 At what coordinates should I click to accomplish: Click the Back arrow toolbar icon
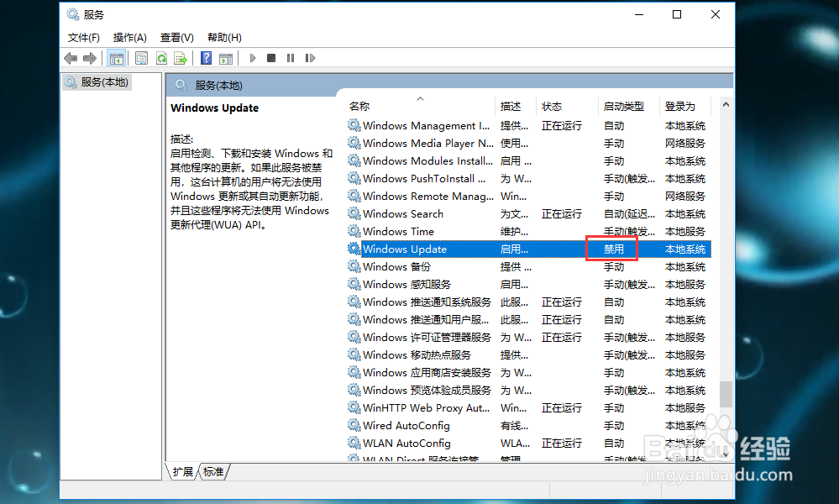(71, 58)
